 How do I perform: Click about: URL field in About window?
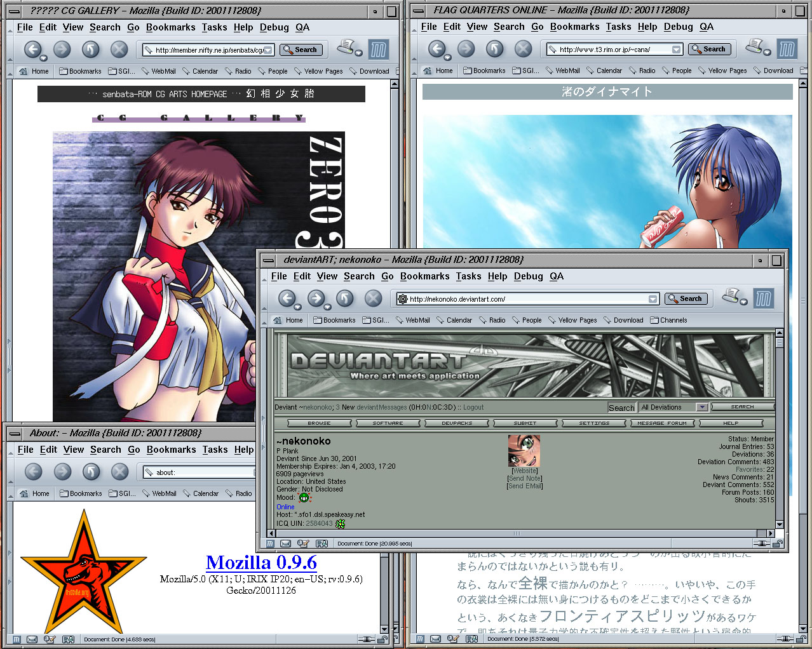(x=199, y=472)
